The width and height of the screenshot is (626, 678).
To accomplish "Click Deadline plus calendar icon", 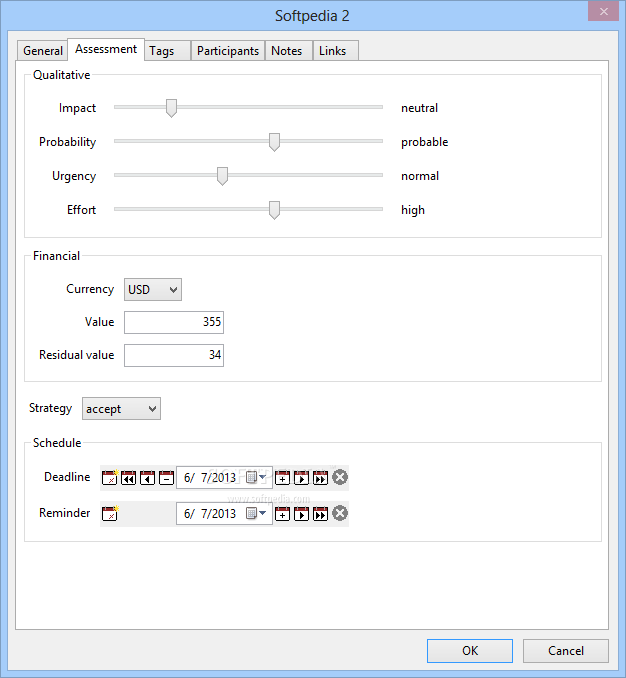I will [x=282, y=478].
